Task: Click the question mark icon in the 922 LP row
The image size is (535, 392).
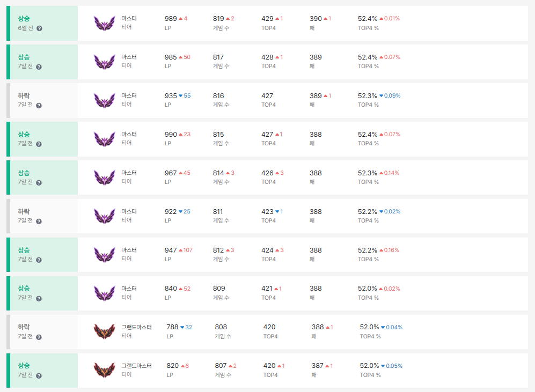Action: [39, 221]
